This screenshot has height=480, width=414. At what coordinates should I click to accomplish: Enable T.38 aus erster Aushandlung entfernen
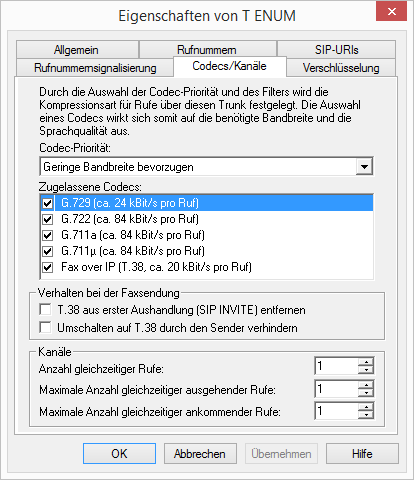coord(45,309)
